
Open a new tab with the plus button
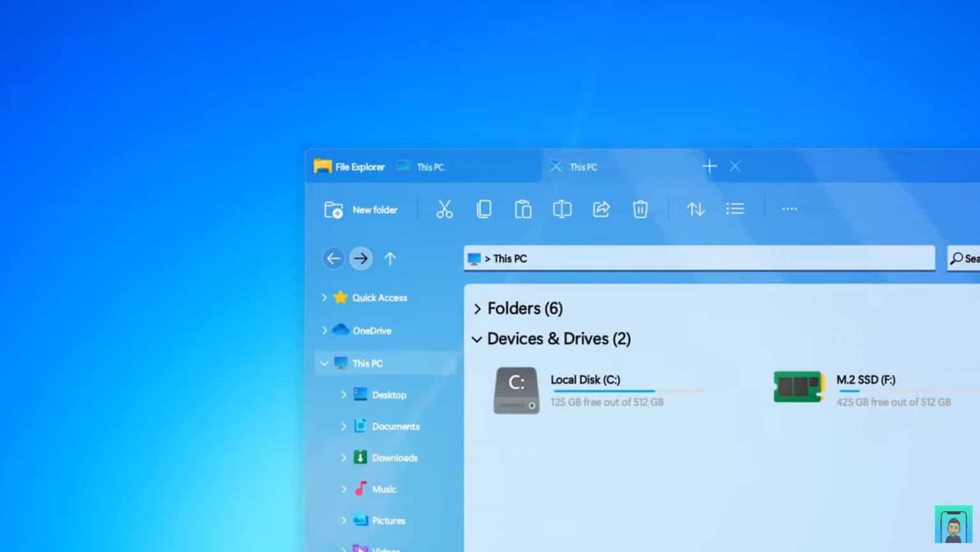pyautogui.click(x=709, y=166)
